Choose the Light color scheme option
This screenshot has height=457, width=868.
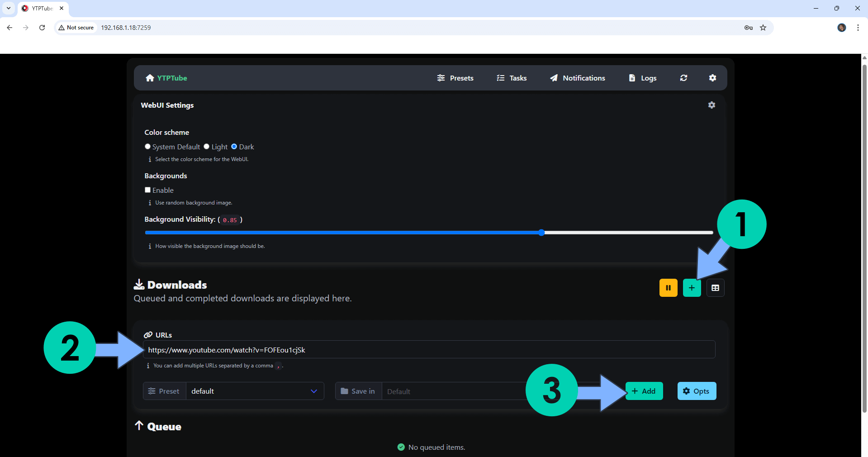[x=207, y=147]
